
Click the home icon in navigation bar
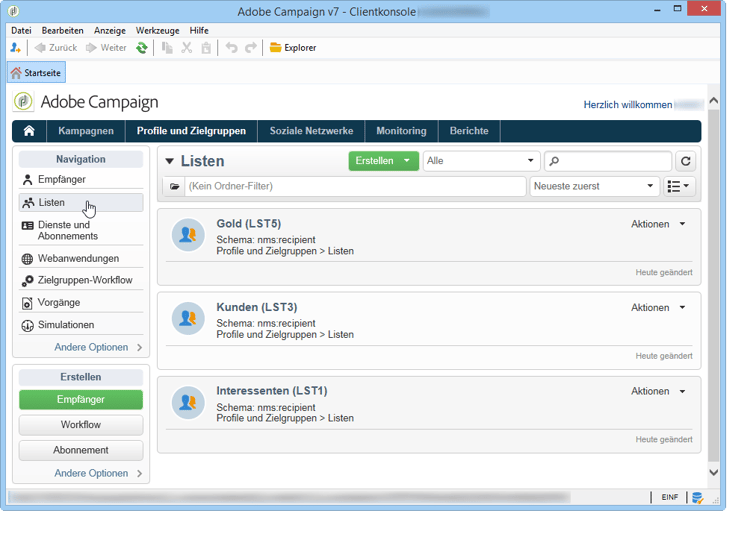(29, 131)
